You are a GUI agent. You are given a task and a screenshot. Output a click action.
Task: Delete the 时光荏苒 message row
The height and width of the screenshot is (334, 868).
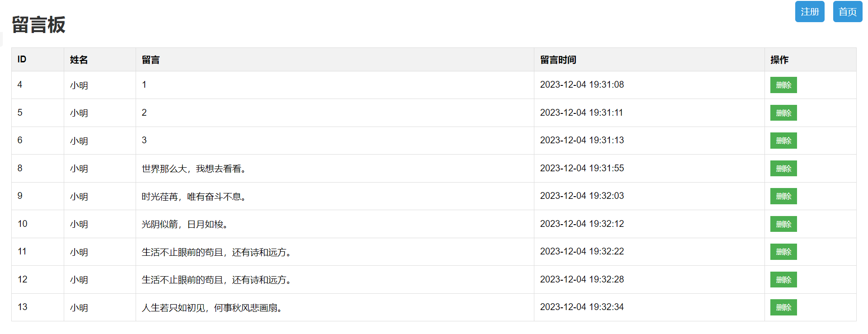tap(783, 196)
